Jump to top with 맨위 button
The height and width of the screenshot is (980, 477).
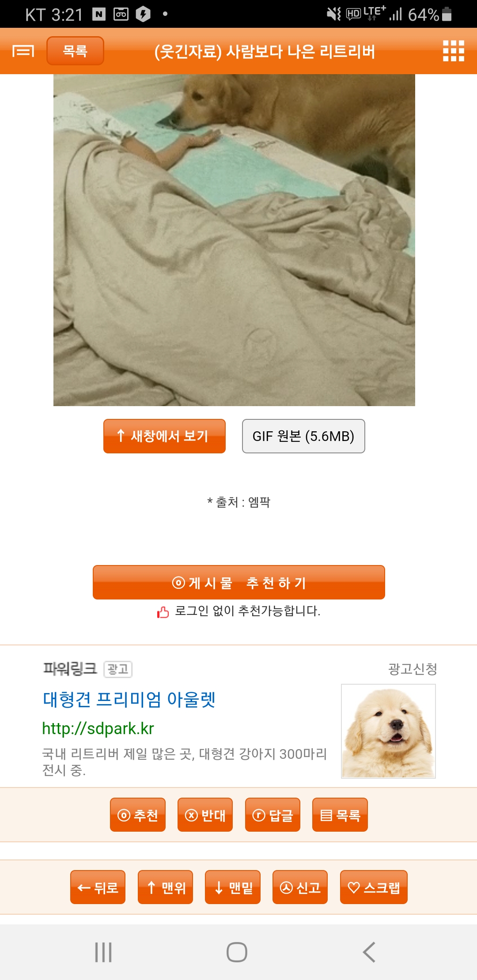click(165, 887)
